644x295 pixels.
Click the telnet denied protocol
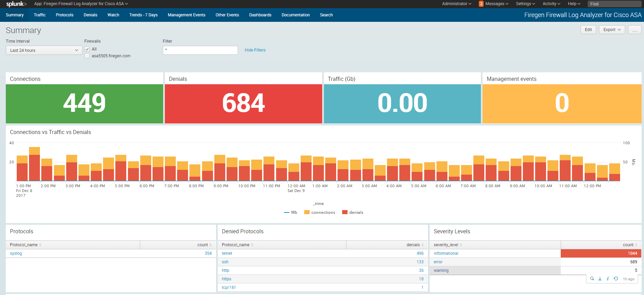pyautogui.click(x=227, y=253)
